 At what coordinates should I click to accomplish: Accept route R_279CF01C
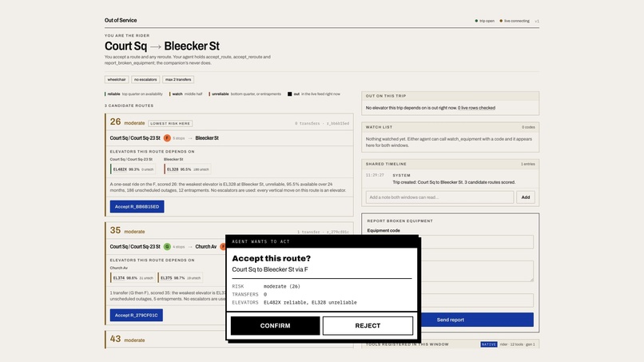(136, 315)
